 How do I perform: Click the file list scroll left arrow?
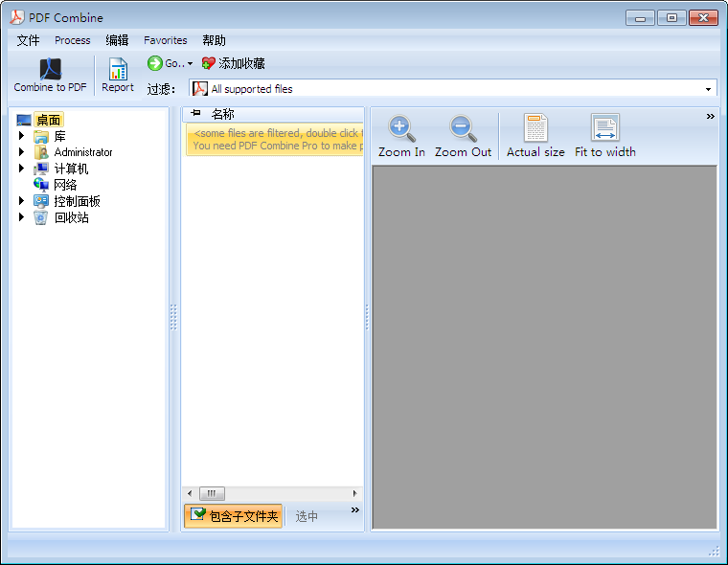click(190, 493)
